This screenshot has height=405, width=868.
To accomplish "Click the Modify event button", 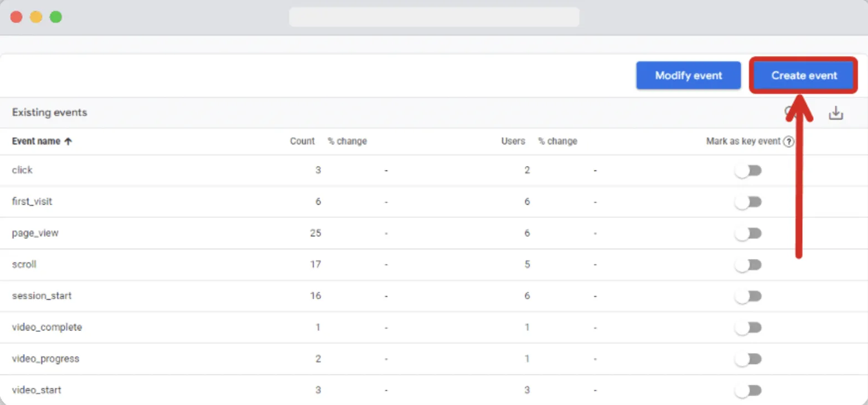I will [689, 75].
